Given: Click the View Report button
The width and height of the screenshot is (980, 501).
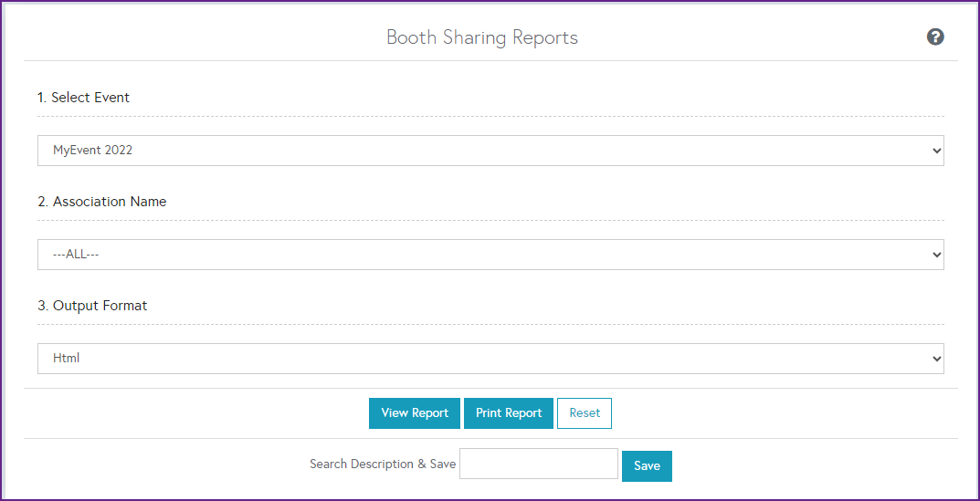Looking at the screenshot, I should click(x=415, y=413).
